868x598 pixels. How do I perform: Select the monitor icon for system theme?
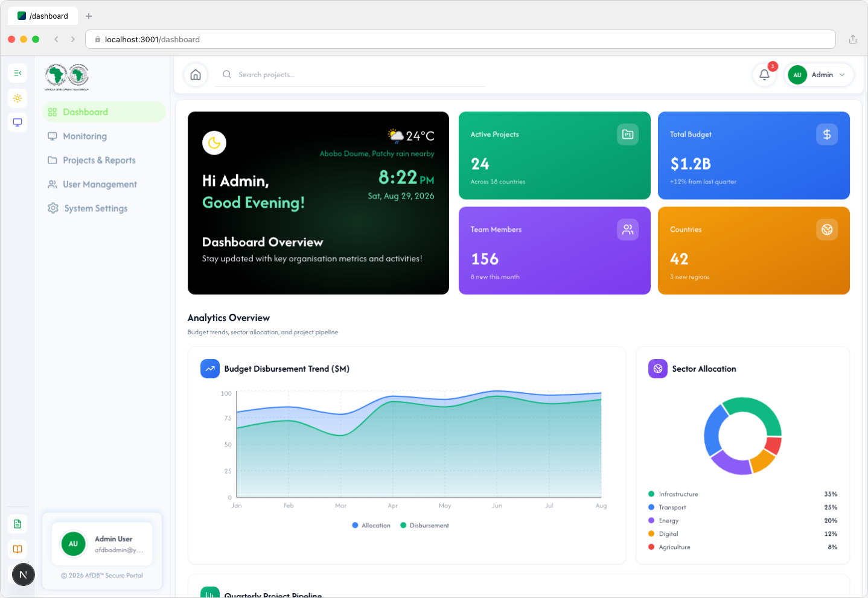pyautogui.click(x=18, y=122)
